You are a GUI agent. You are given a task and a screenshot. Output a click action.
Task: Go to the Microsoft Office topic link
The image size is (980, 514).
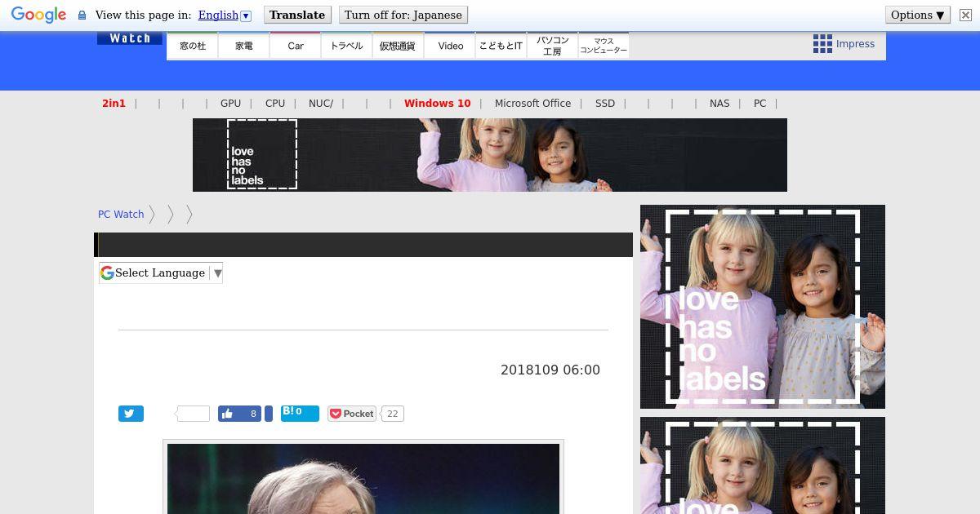(x=532, y=104)
